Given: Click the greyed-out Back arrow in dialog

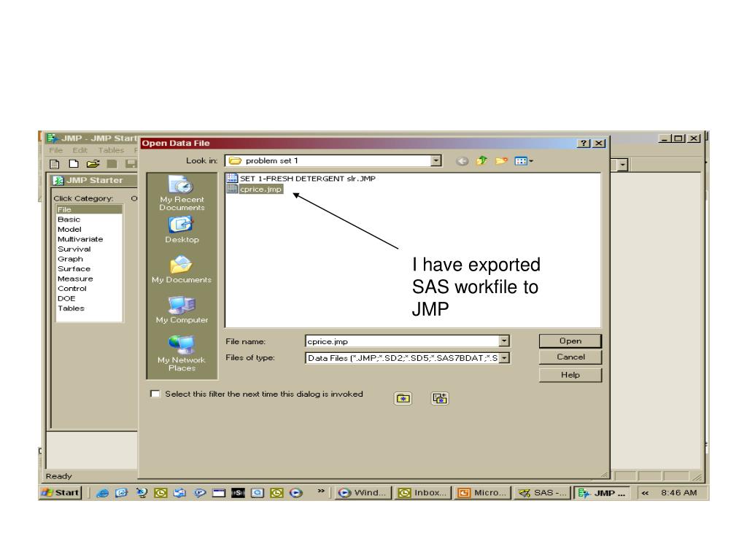Looking at the screenshot, I should 462,161.
